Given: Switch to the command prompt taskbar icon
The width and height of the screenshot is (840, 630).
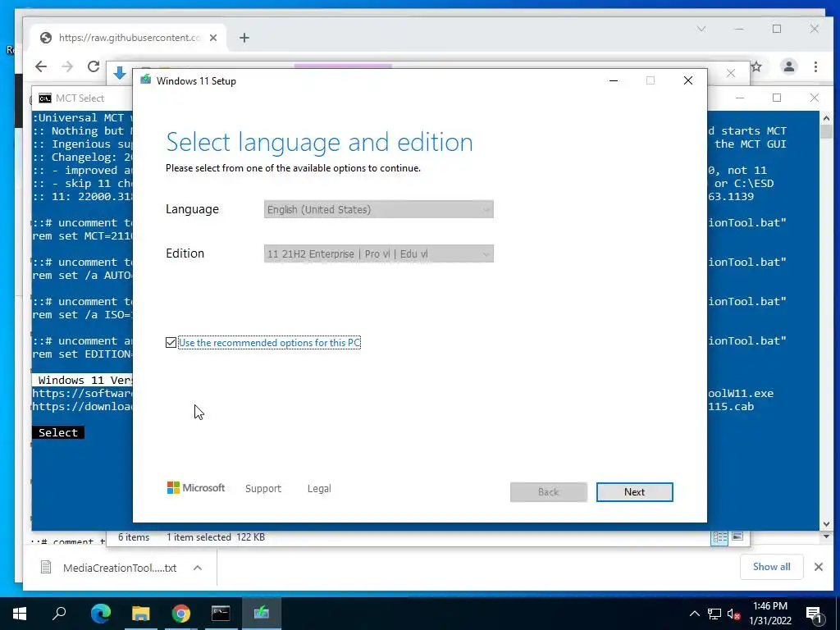Looking at the screenshot, I should (x=221, y=614).
